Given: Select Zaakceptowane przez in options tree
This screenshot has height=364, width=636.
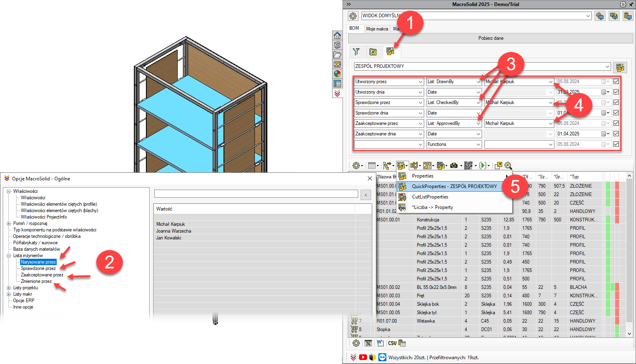Looking at the screenshot, I should (42, 275).
